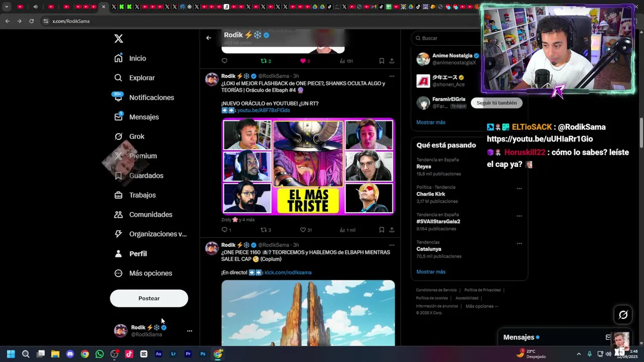This screenshot has height=362, width=644.
Task: Undo repost on the post with 2 reposts
Action: point(266,61)
